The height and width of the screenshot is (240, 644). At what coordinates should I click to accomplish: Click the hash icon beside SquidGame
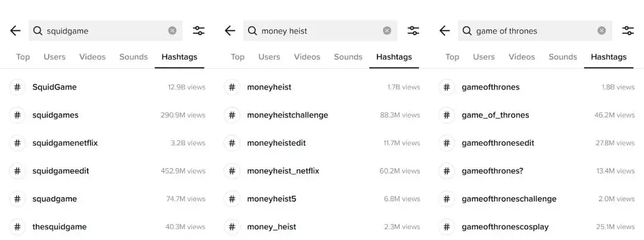[x=17, y=87]
